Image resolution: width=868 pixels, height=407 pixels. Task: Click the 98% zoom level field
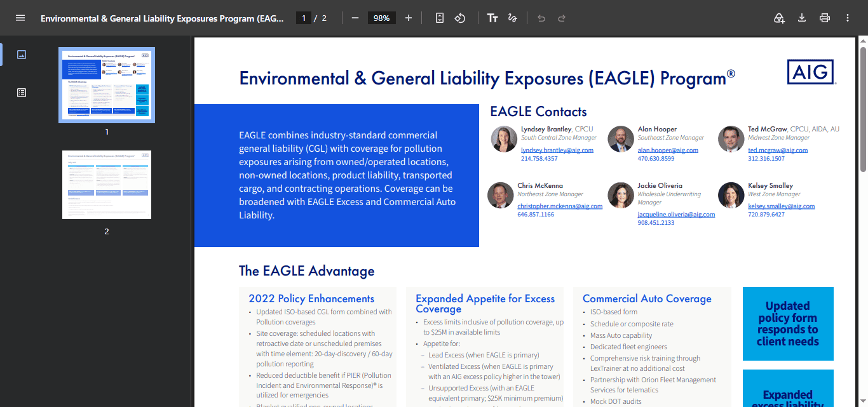(x=382, y=18)
